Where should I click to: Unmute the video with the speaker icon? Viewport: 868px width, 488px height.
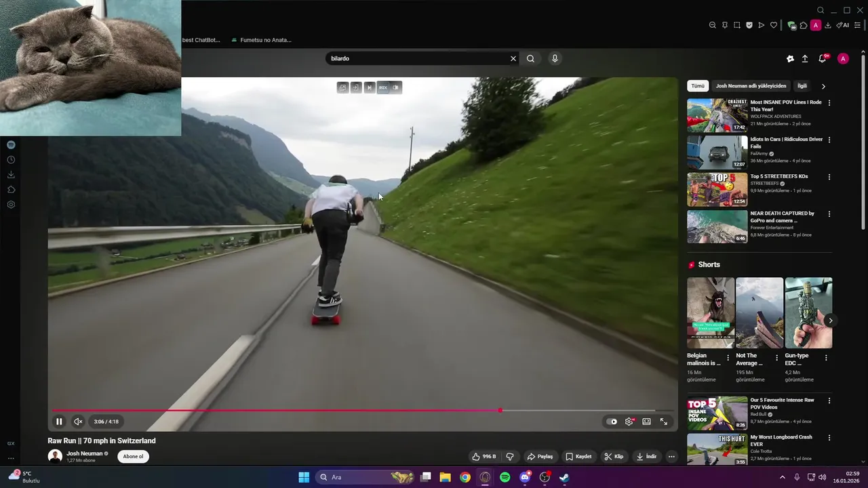pos(78,422)
